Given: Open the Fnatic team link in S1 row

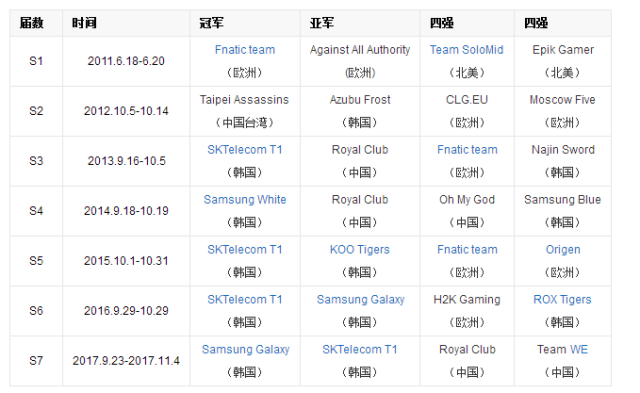Looking at the screenshot, I should [245, 50].
